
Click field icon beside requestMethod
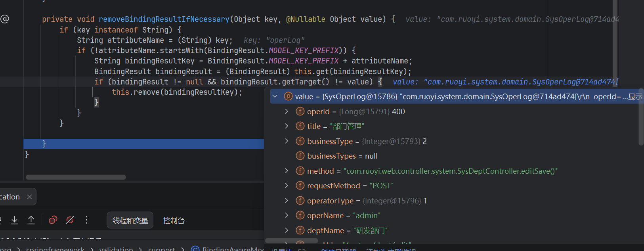tap(300, 186)
